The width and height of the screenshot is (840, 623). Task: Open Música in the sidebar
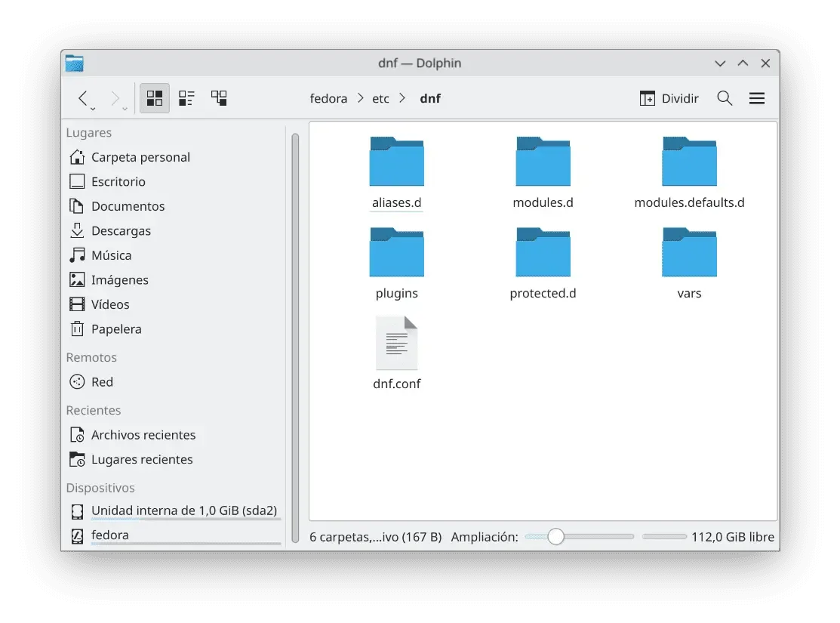click(174, 255)
